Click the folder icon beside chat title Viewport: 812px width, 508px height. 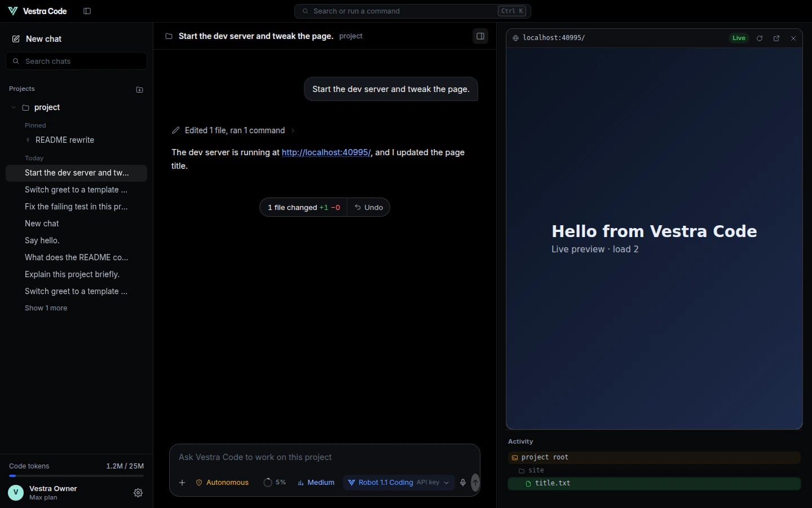coord(169,36)
